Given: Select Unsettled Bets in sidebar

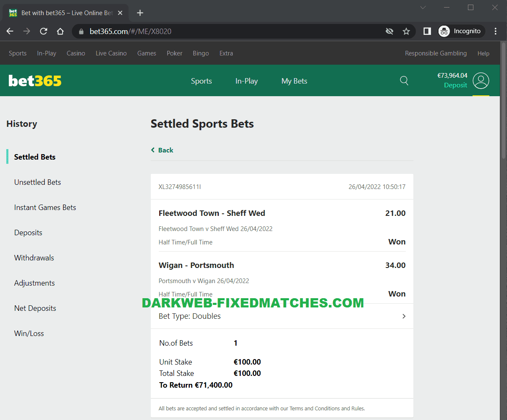Looking at the screenshot, I should (x=37, y=182).
